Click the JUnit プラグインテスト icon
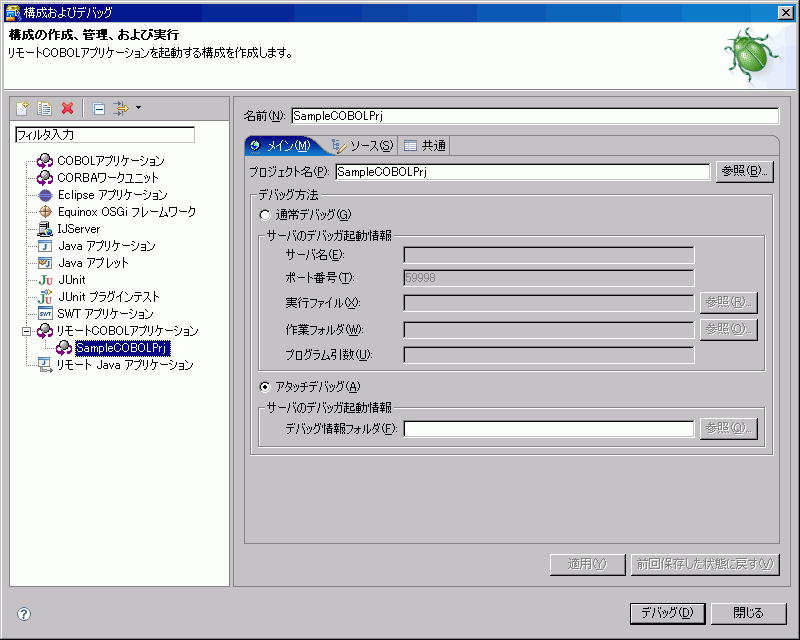Viewport: 800px width, 640px height. 45,297
